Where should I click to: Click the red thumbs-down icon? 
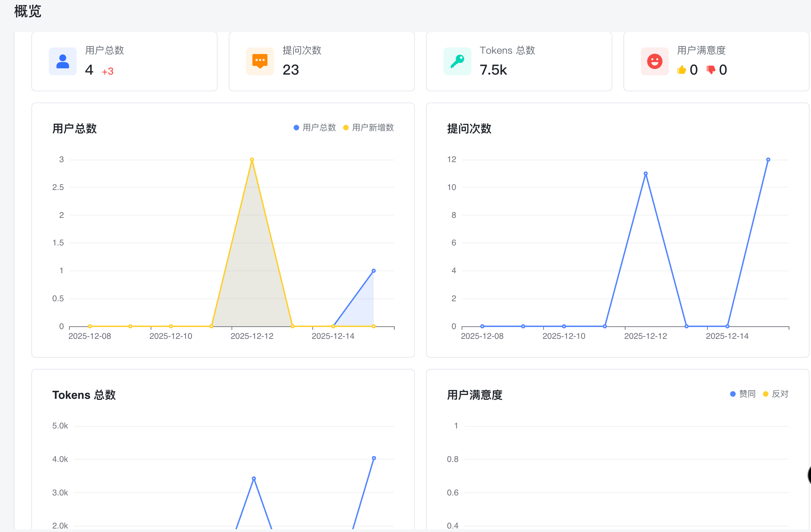[x=711, y=70]
